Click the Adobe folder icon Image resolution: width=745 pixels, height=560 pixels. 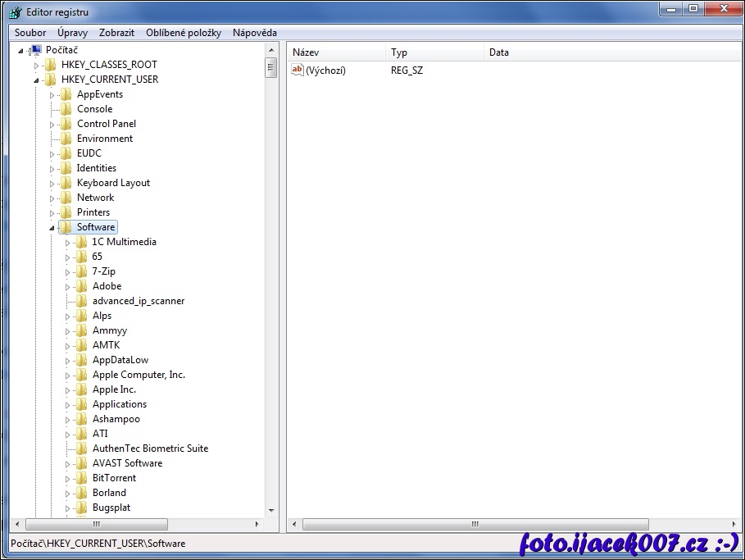[81, 286]
